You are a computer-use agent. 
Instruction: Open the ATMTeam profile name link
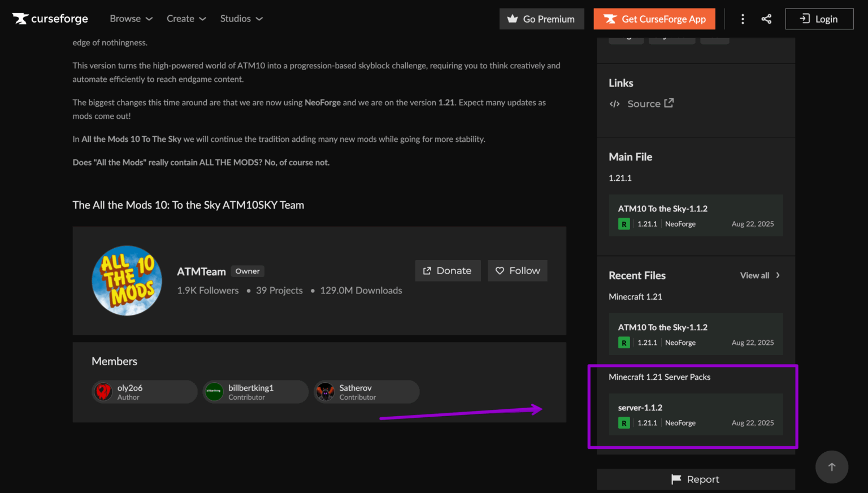[x=201, y=272]
